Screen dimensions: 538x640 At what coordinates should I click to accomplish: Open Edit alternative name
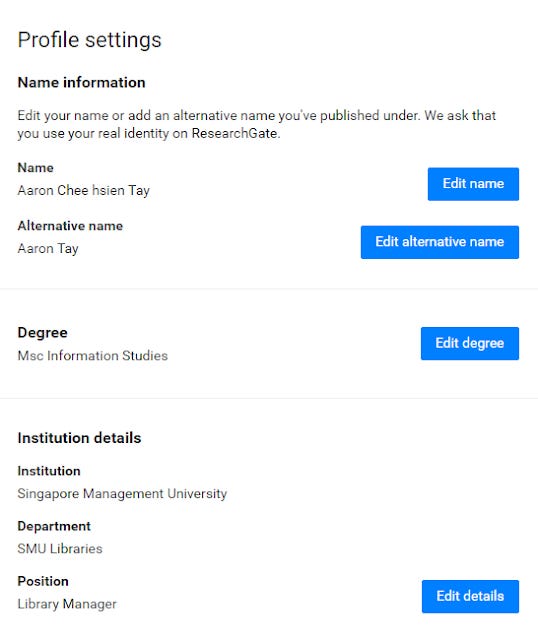pos(440,242)
